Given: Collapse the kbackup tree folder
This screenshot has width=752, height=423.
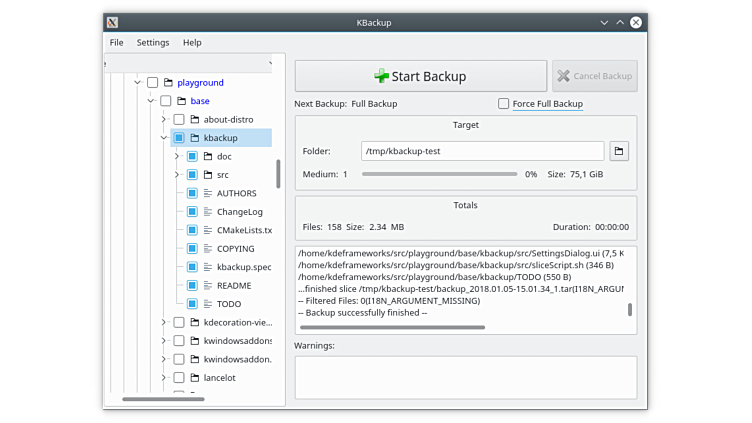Looking at the screenshot, I should [163, 138].
